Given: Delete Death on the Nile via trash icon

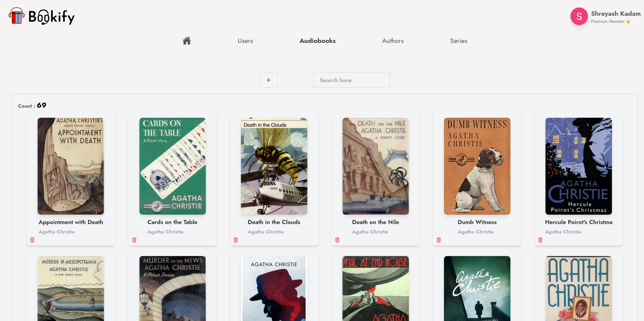Looking at the screenshot, I should (x=337, y=240).
